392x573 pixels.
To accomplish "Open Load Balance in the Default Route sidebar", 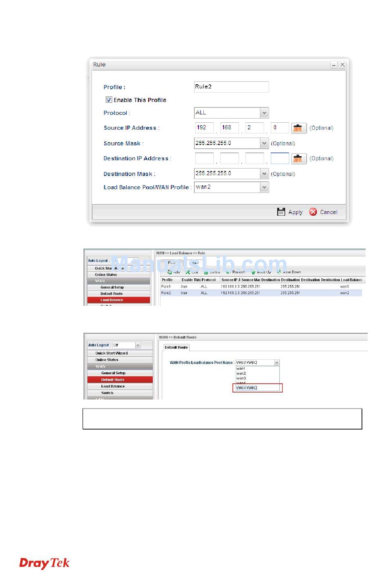I will coord(120,386).
